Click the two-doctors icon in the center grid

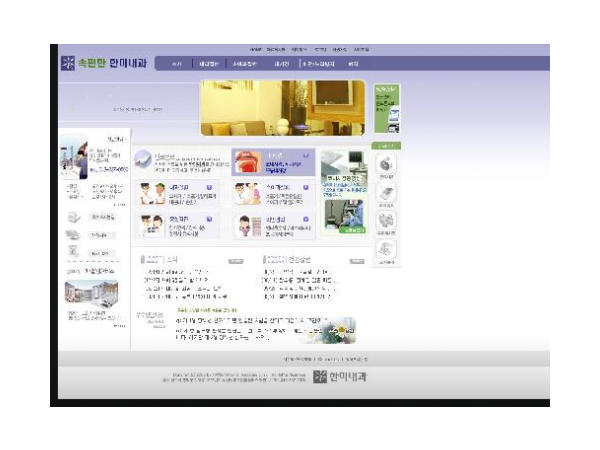click(152, 194)
